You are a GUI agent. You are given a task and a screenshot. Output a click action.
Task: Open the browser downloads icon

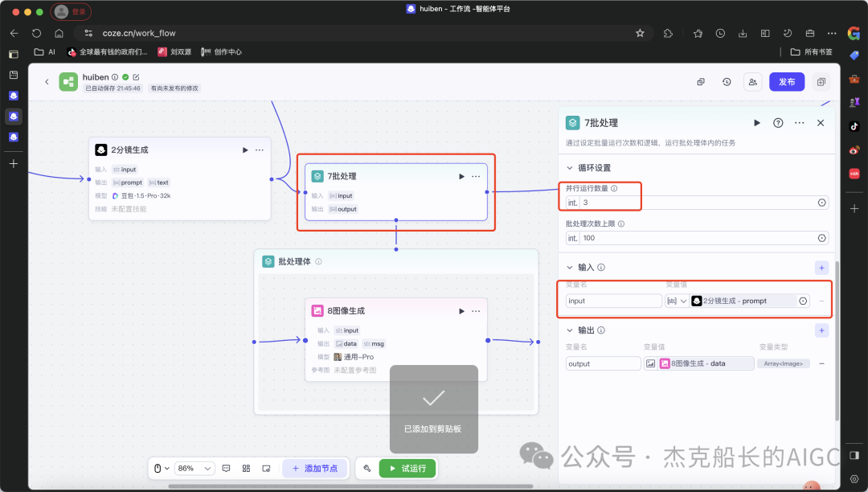743,33
